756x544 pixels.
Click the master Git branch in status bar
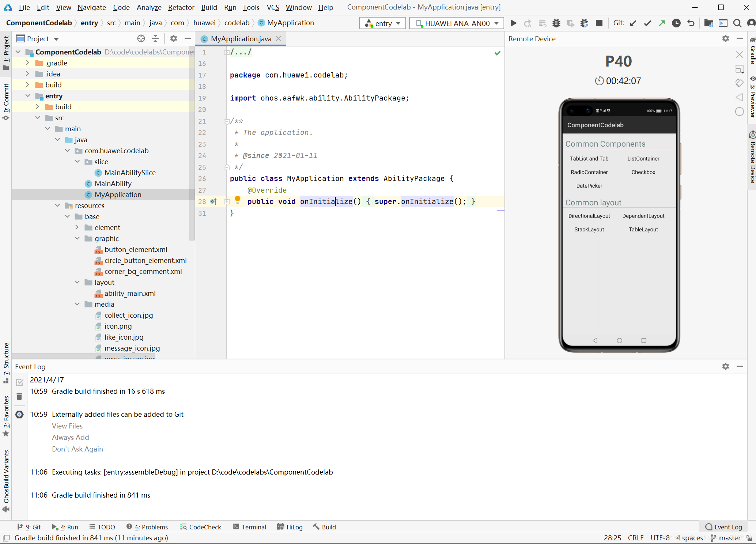pos(726,538)
